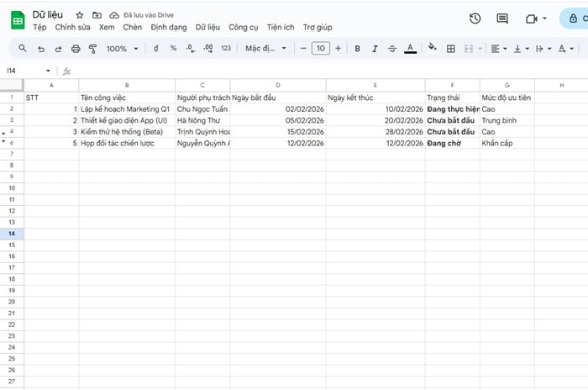Open the horizontal align dropdown
The height and width of the screenshot is (390, 588).
tap(498, 49)
